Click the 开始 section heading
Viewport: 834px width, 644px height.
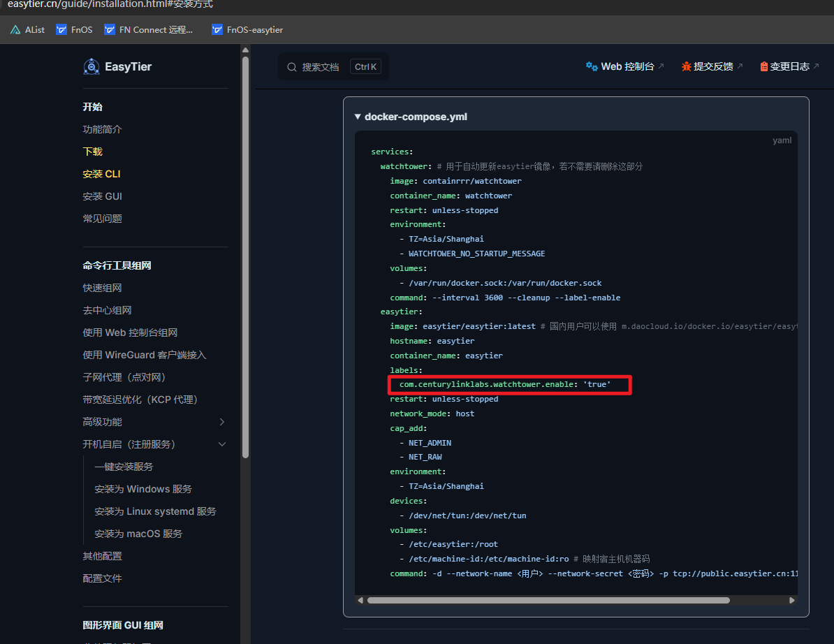click(92, 107)
